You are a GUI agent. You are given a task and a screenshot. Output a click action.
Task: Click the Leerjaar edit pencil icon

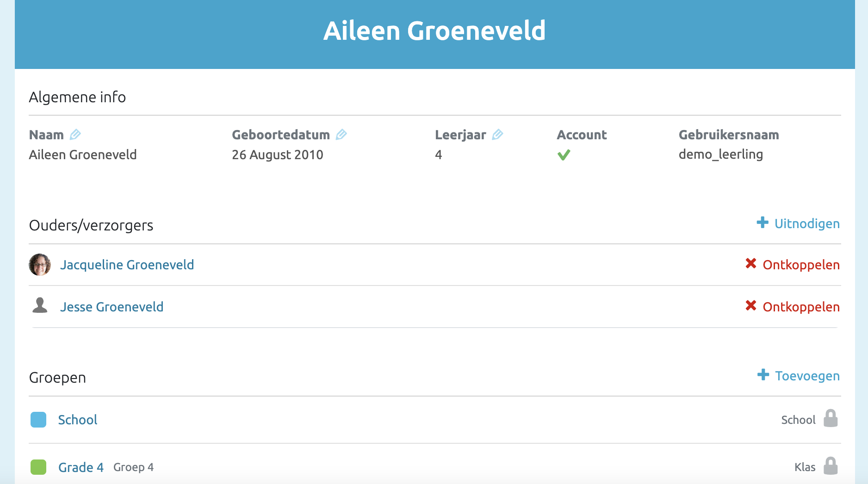[x=497, y=135]
